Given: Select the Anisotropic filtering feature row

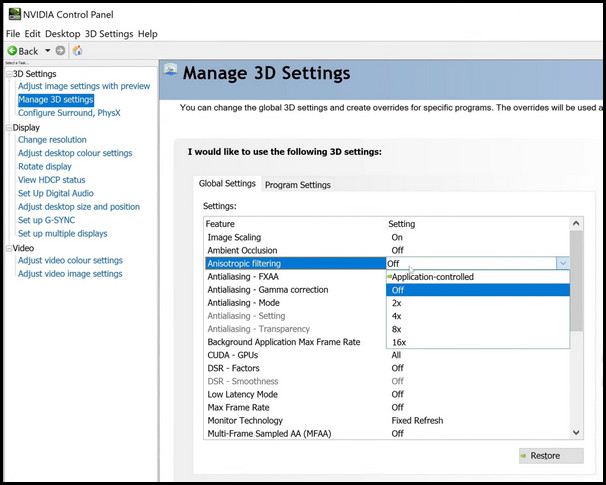Looking at the screenshot, I should (295, 264).
